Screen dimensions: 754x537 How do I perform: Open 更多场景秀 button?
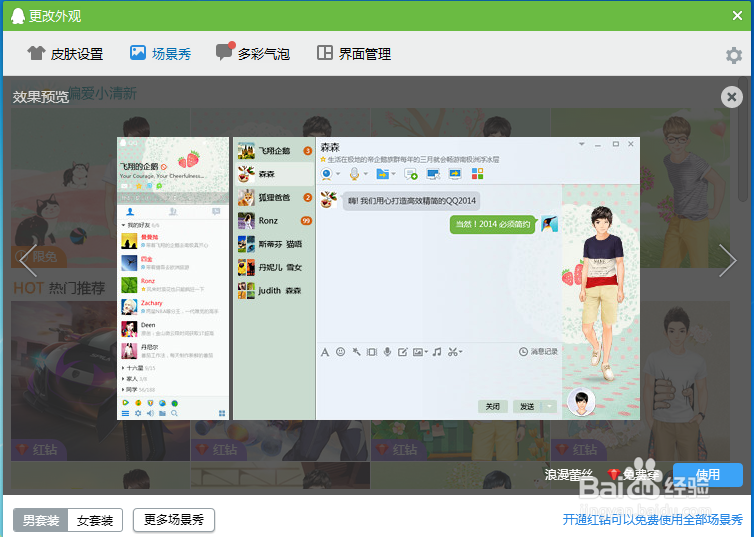click(174, 520)
